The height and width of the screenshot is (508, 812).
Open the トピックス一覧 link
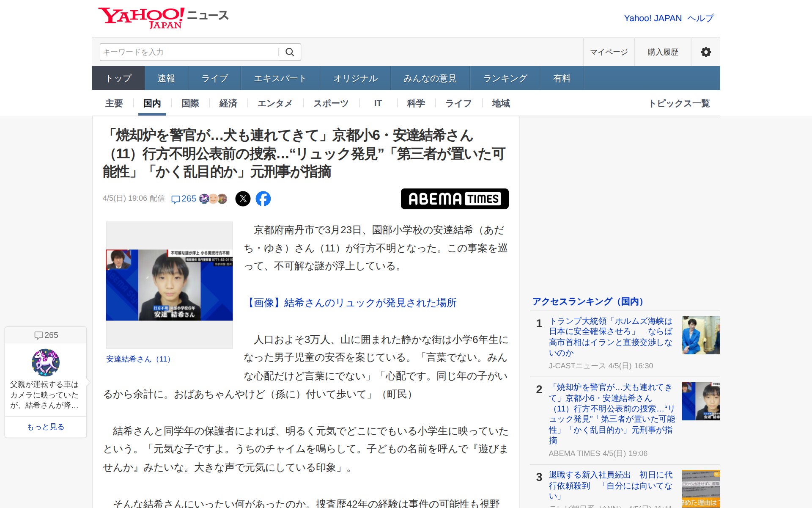(680, 103)
